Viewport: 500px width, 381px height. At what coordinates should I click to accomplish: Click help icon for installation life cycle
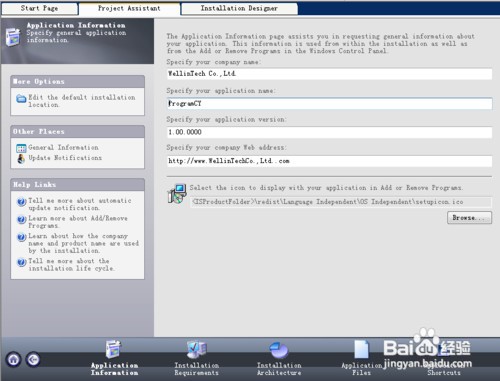pos(21,262)
